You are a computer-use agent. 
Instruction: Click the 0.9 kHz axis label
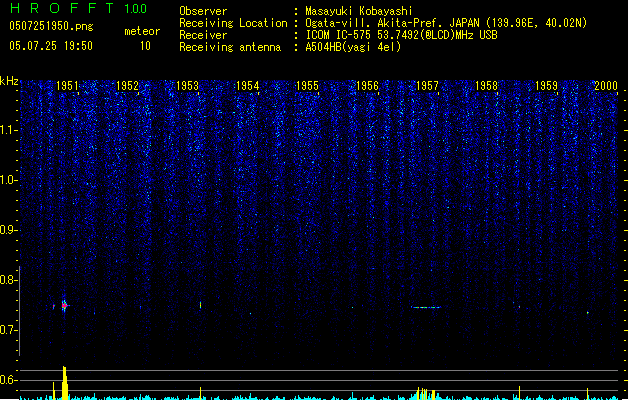[x=8, y=230]
